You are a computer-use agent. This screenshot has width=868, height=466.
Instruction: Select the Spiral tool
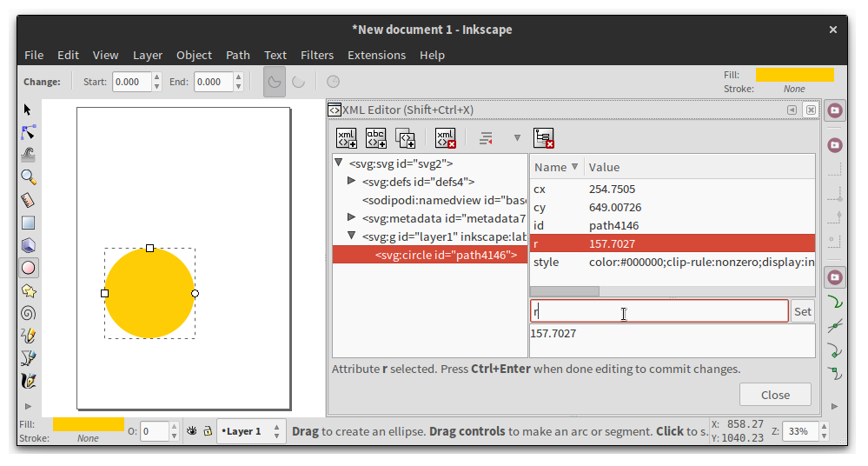coord(28,314)
